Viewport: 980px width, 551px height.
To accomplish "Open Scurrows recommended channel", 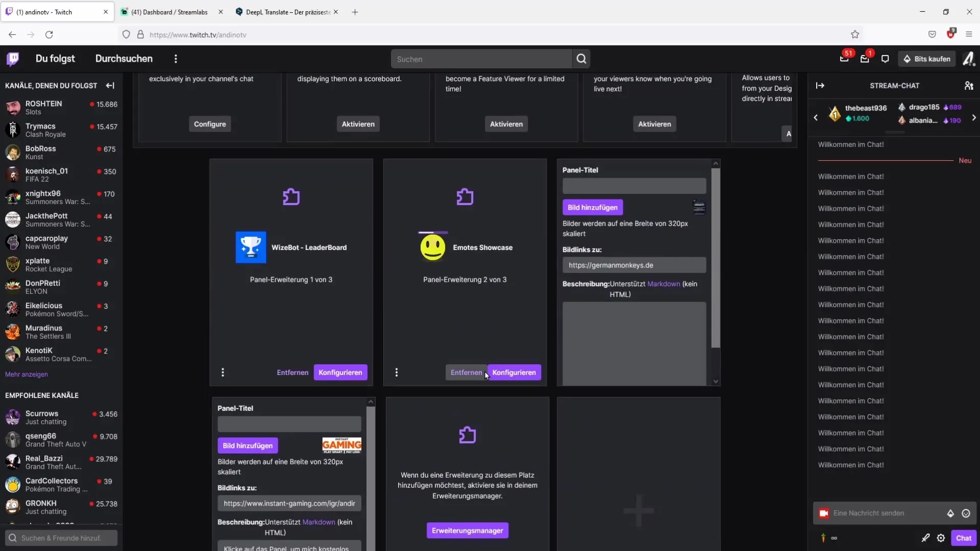I will (x=61, y=417).
